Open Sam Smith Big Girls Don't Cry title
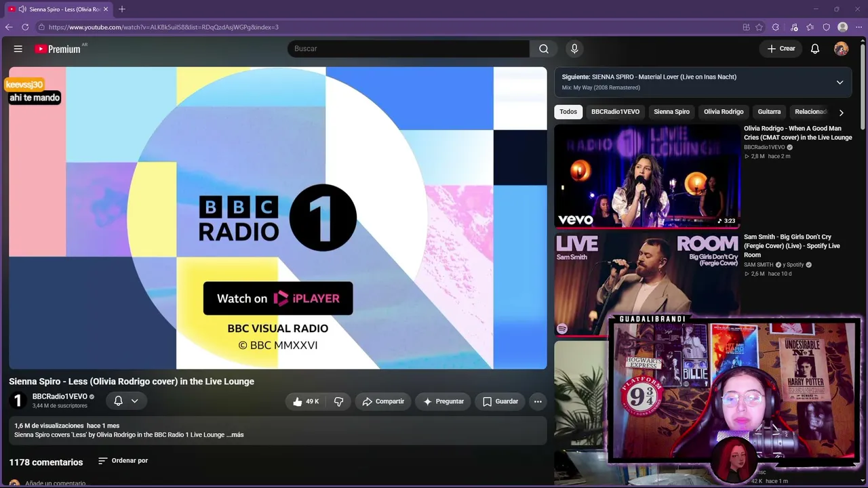This screenshot has width=868, height=488. coord(792,246)
